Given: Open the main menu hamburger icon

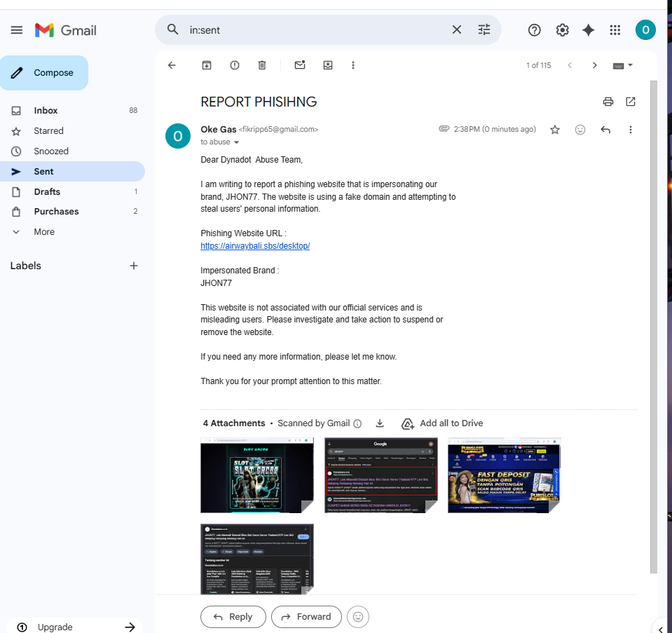Looking at the screenshot, I should tap(17, 30).
